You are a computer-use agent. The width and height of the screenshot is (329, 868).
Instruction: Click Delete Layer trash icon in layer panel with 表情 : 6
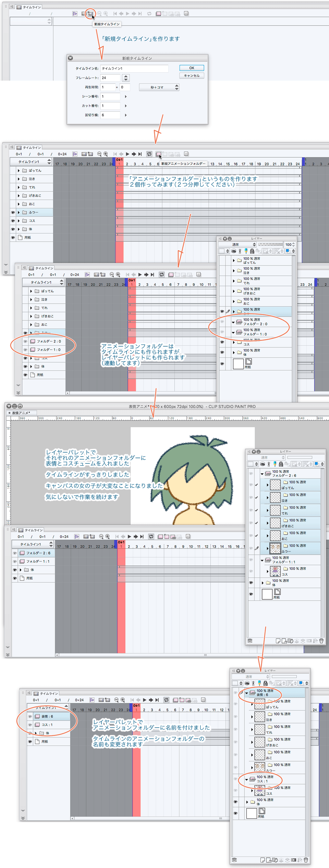306,860
